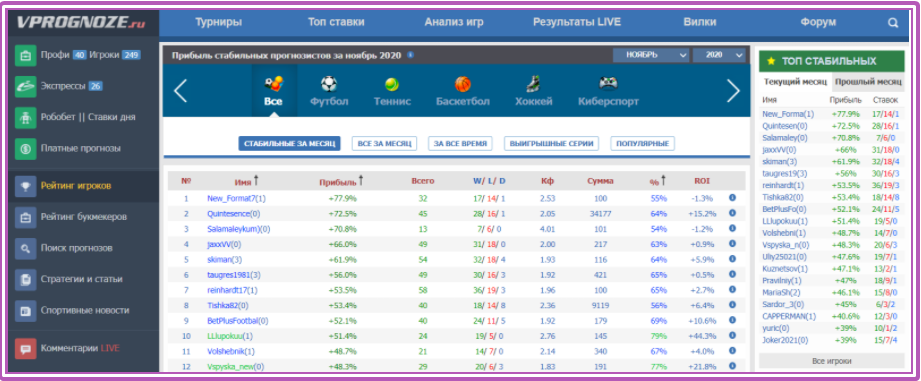Open info icon for reinhardt17 row
Screen dimensions: 921x381
(732, 289)
